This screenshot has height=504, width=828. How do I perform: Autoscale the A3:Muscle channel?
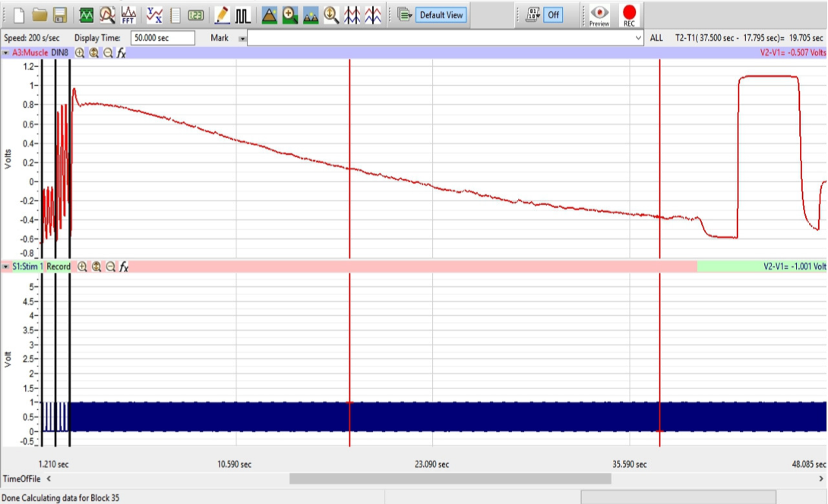pos(94,54)
